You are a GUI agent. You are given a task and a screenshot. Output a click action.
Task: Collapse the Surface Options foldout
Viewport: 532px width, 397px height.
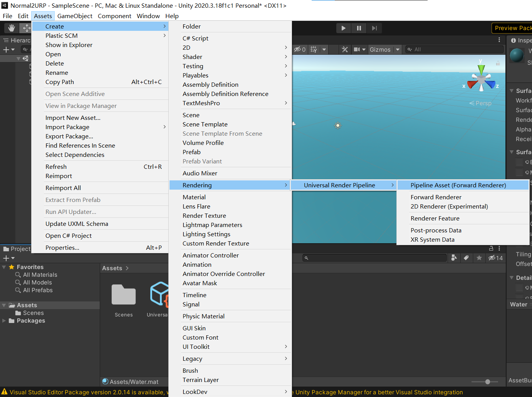(512, 91)
